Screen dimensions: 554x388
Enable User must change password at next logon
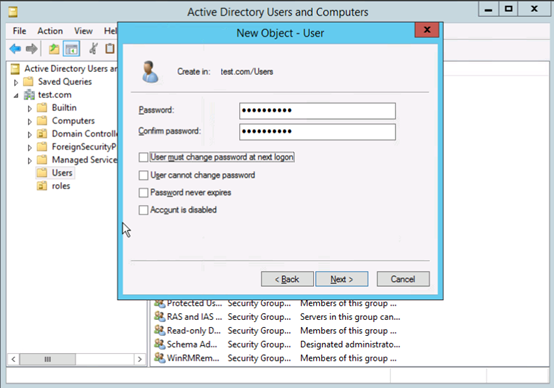pos(143,157)
